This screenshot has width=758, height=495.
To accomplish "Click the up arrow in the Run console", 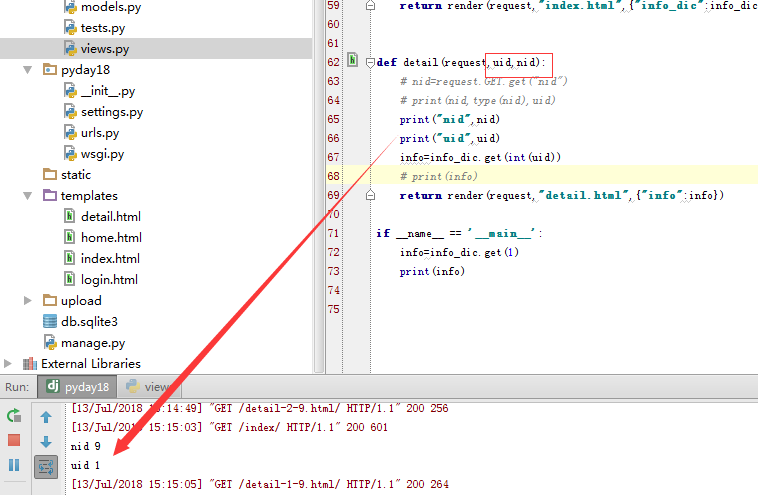I will point(46,417).
